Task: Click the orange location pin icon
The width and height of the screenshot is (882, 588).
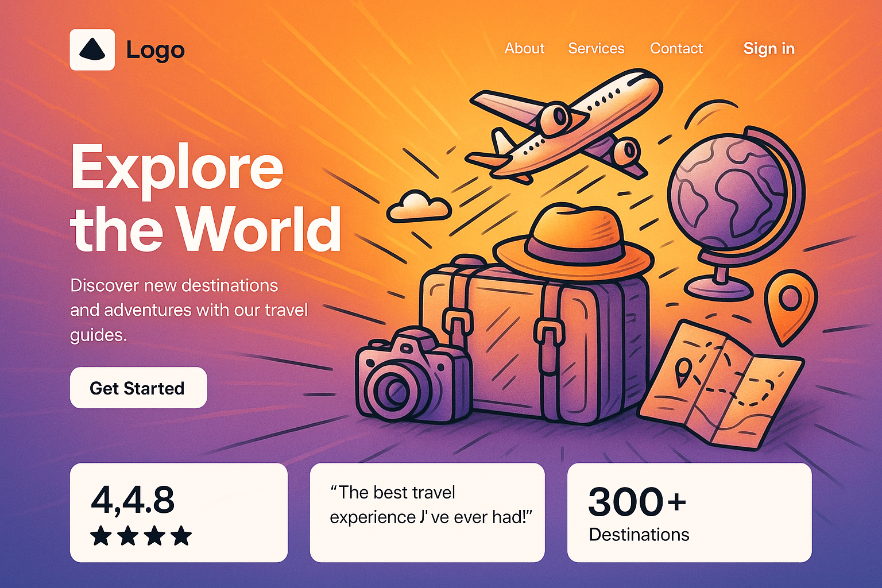Action: (791, 307)
